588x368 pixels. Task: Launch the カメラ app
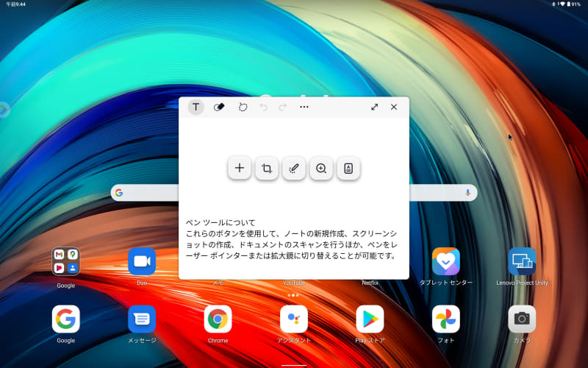tap(522, 319)
